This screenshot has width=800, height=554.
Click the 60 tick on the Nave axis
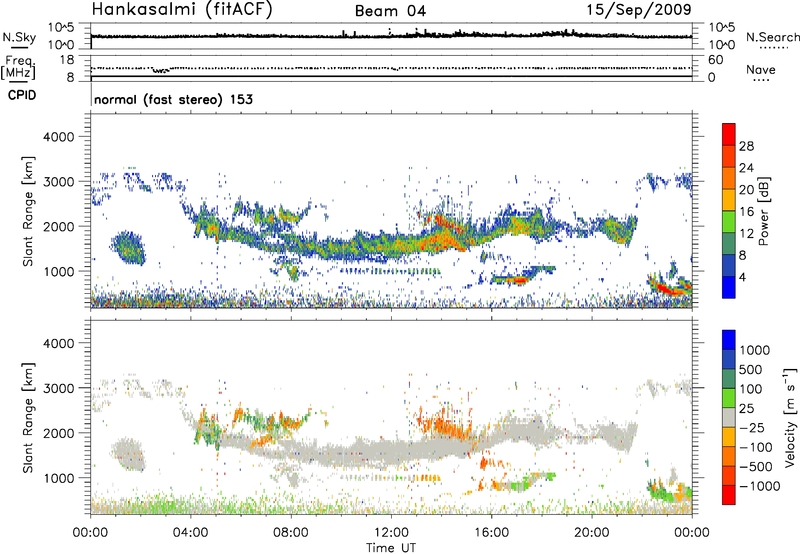tap(715, 60)
